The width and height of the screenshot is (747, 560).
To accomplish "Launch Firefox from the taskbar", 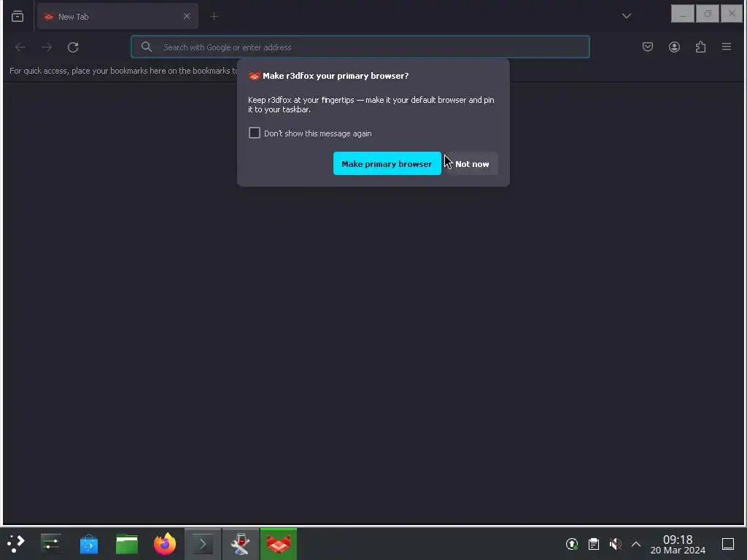I will coord(165,543).
